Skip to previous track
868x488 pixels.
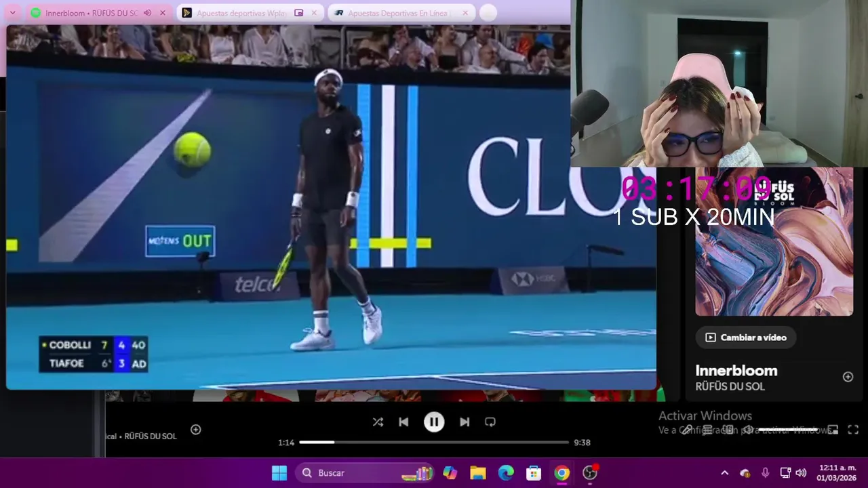[403, 422]
